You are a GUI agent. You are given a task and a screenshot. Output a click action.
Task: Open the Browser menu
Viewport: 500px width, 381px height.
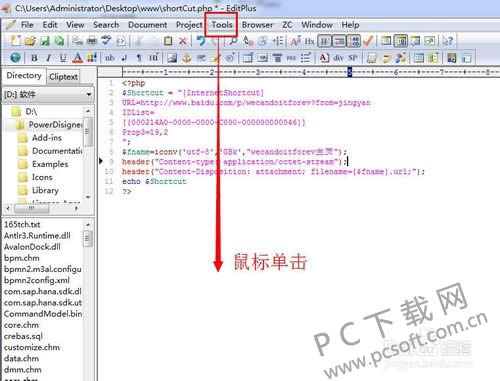coord(257,25)
